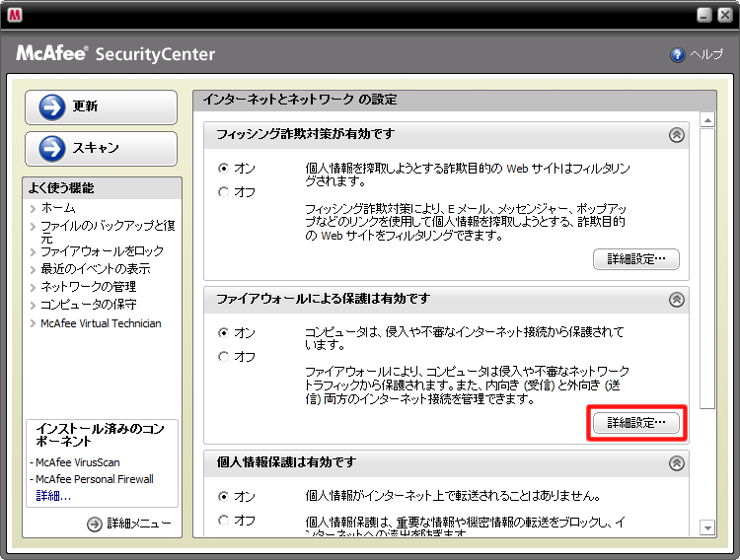This screenshot has height=560, width=740.
Task: Click 詳細設定 button in phishing section
Action: [636, 259]
